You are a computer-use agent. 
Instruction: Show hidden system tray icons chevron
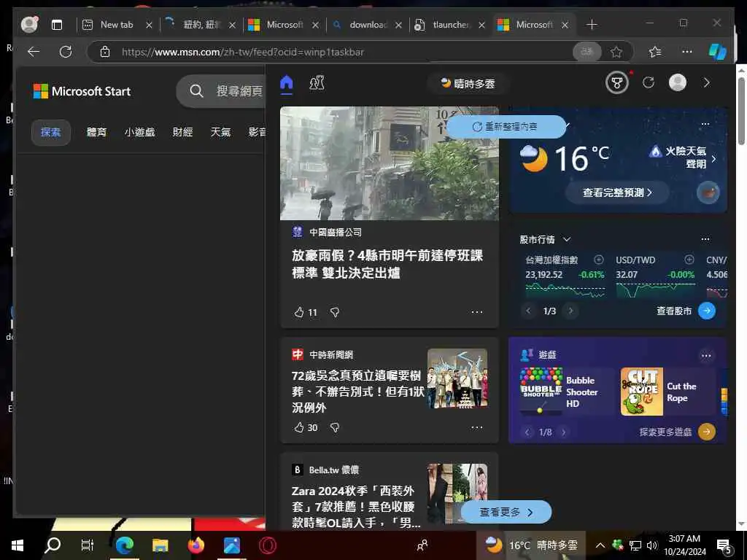click(600, 545)
